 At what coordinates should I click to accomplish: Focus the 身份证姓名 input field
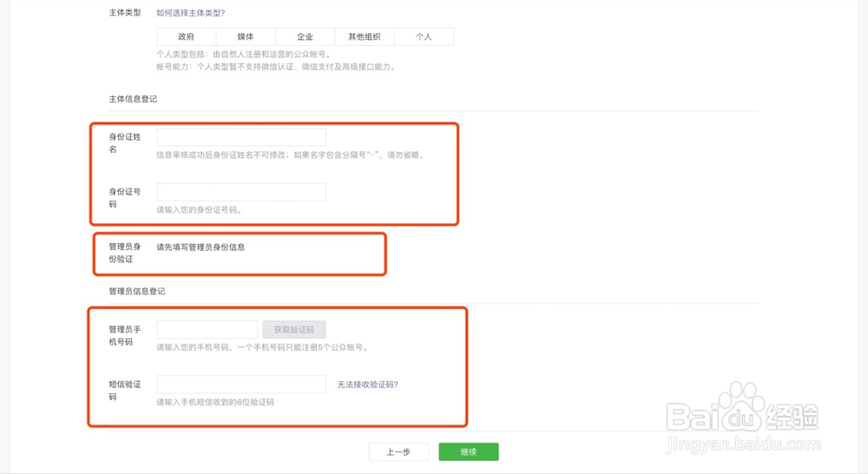click(x=241, y=137)
